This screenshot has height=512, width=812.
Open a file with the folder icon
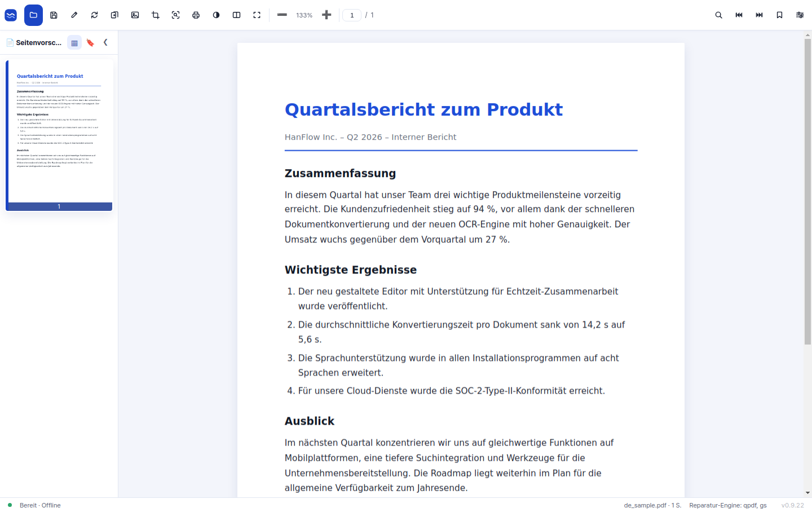point(33,15)
